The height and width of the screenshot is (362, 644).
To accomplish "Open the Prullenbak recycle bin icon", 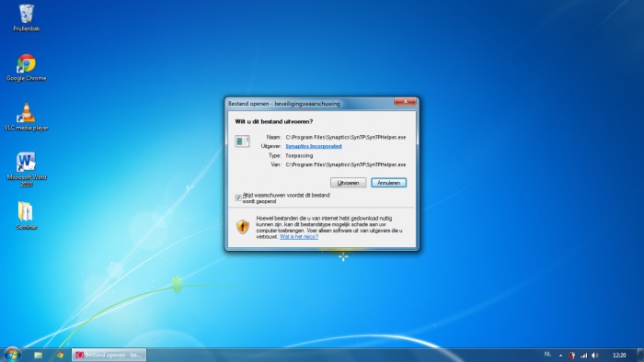I will (27, 18).
